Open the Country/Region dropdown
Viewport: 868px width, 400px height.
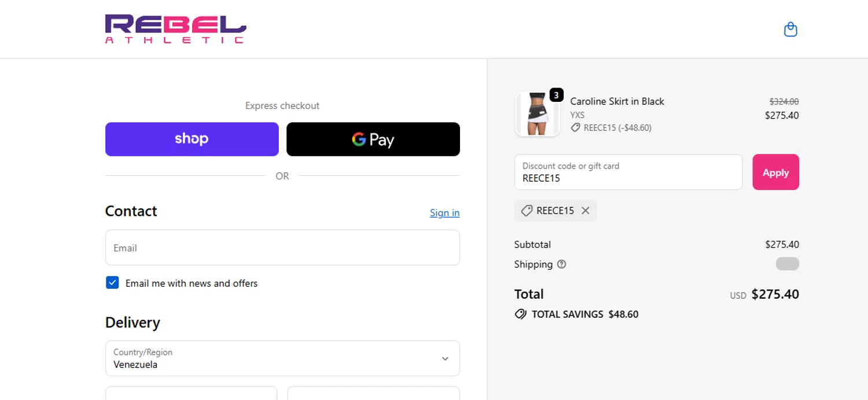[282, 358]
